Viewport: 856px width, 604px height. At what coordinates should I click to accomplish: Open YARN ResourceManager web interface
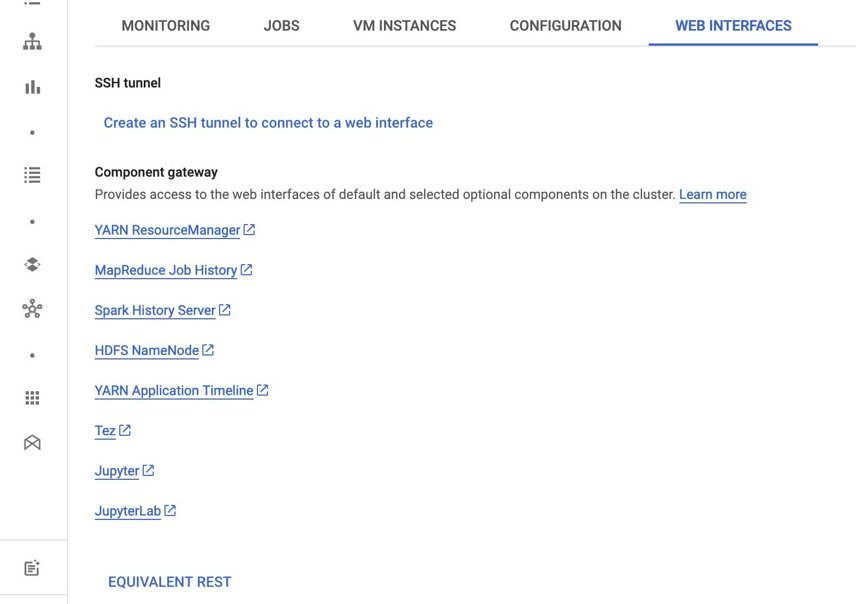(167, 230)
